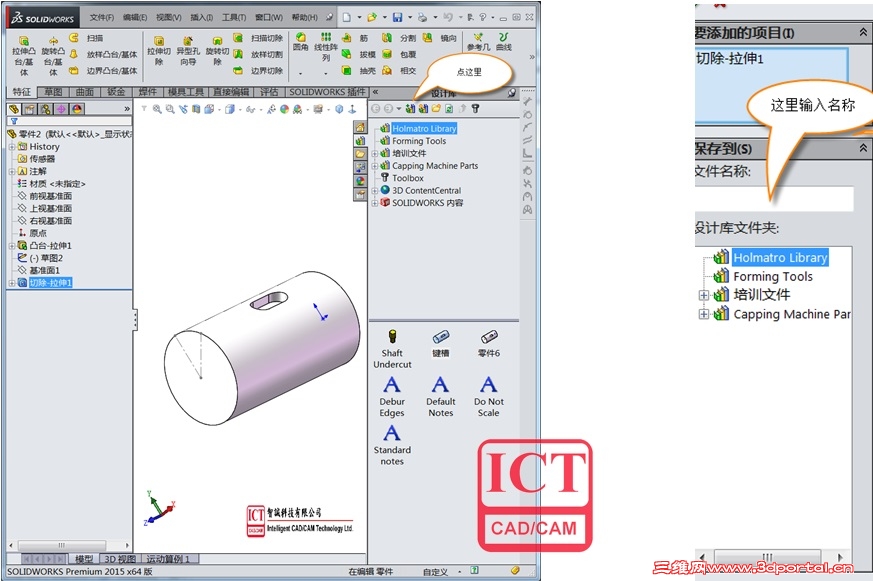The image size is (873, 581).
Task: Select the Extruded Boss/Base (拉伸凸台/基体) tool
Action: click(x=23, y=56)
